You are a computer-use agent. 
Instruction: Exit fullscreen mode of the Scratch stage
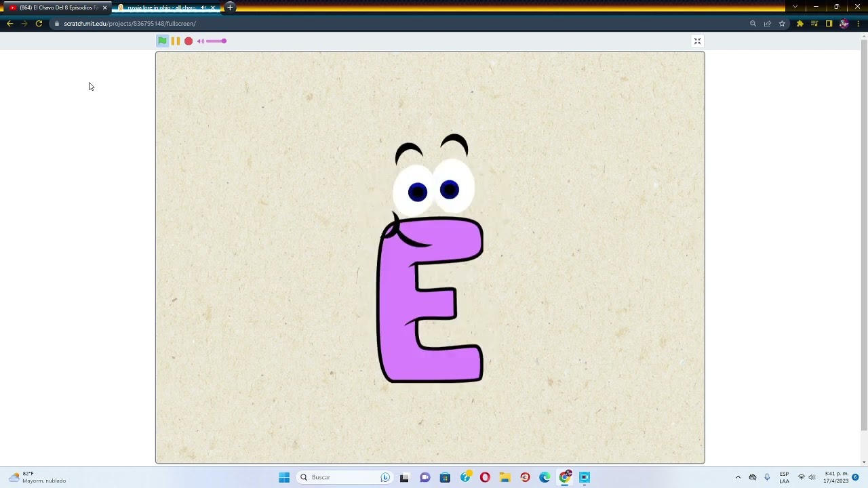[x=697, y=41]
